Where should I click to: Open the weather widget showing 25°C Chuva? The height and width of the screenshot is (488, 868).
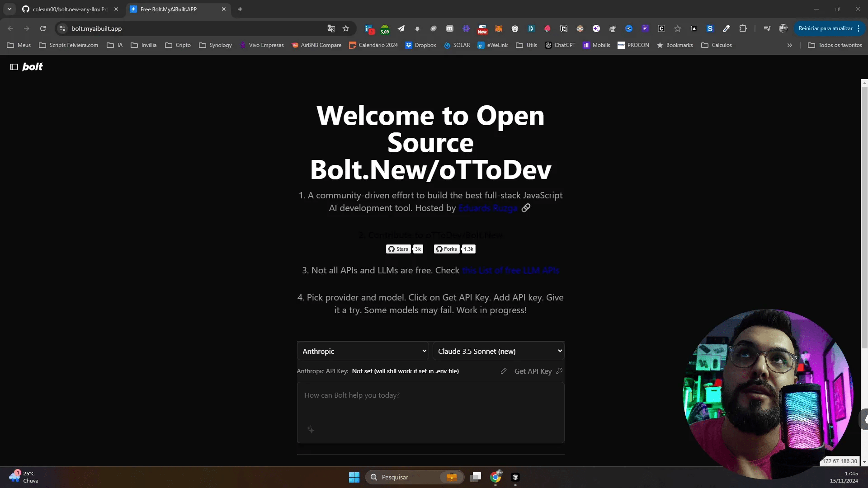tap(24, 477)
